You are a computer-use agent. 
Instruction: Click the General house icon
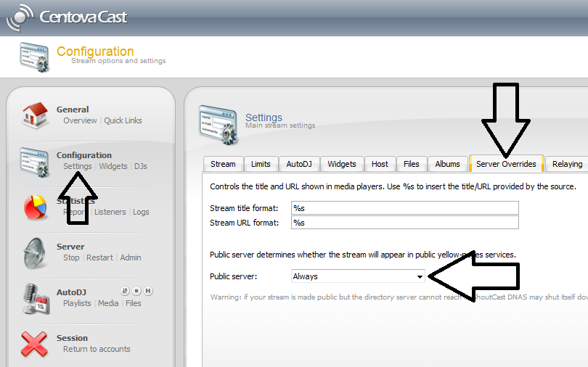(x=35, y=115)
